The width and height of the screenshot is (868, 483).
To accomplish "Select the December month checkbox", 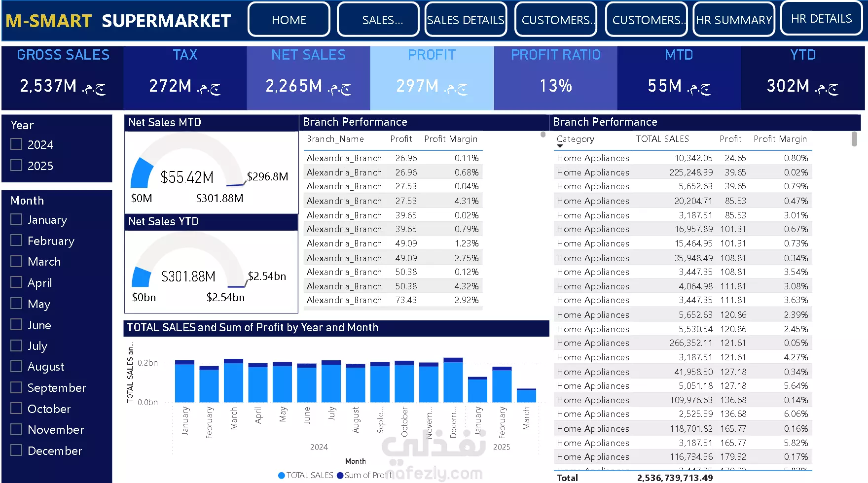I will pos(16,450).
